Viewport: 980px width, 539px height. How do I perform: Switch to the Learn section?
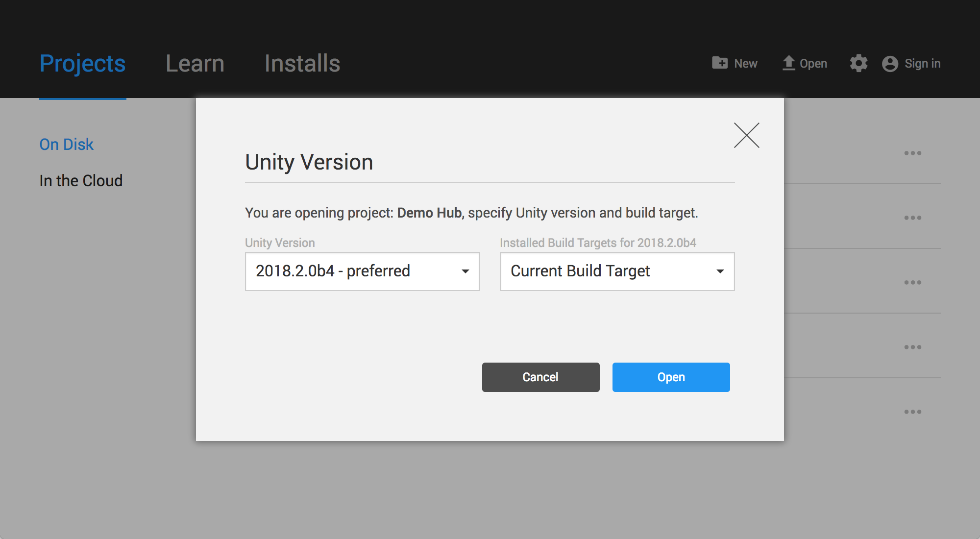(x=195, y=64)
